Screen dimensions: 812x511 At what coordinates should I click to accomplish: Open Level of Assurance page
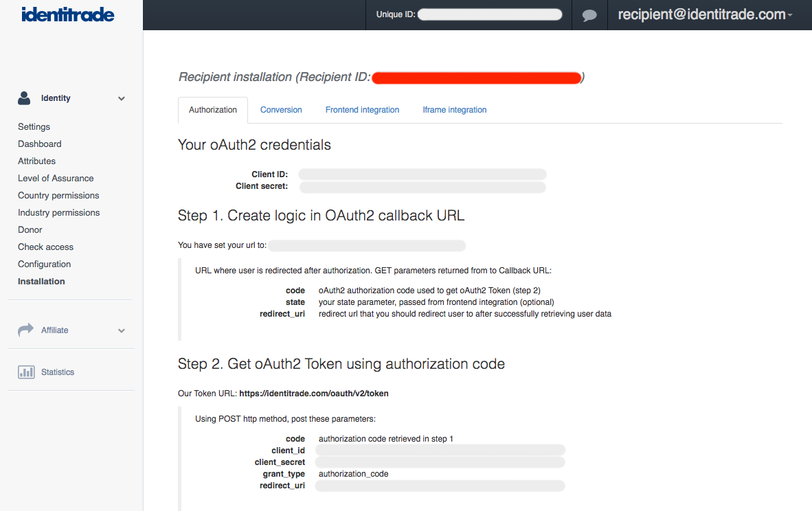point(56,178)
